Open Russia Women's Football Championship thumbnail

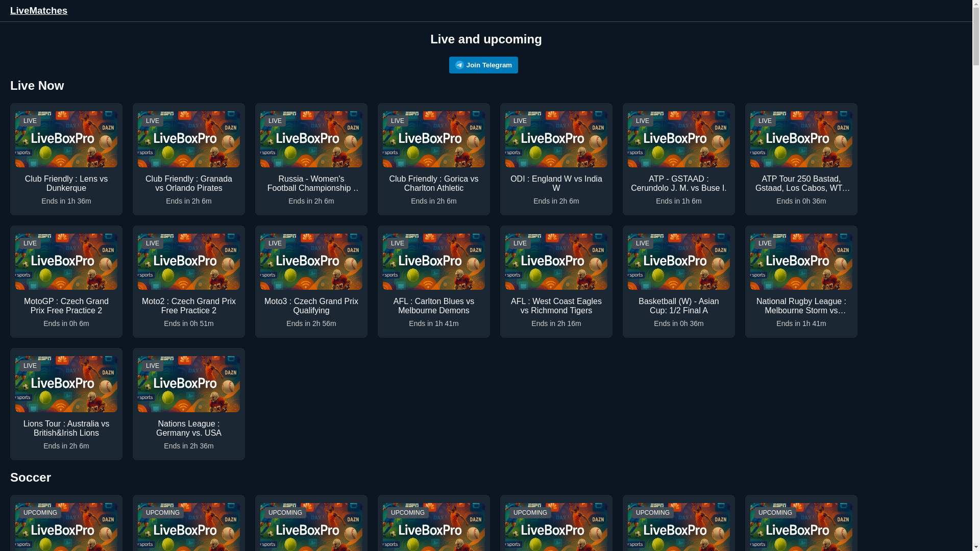[311, 139]
